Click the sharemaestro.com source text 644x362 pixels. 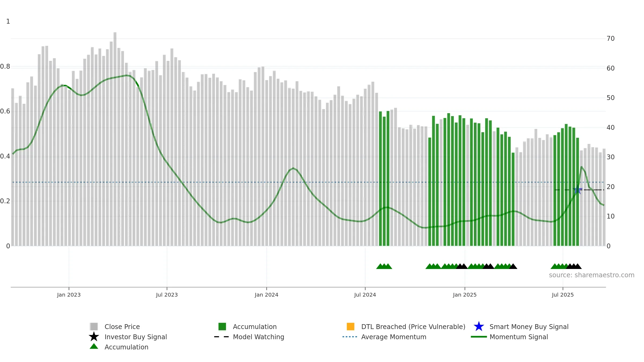click(591, 275)
